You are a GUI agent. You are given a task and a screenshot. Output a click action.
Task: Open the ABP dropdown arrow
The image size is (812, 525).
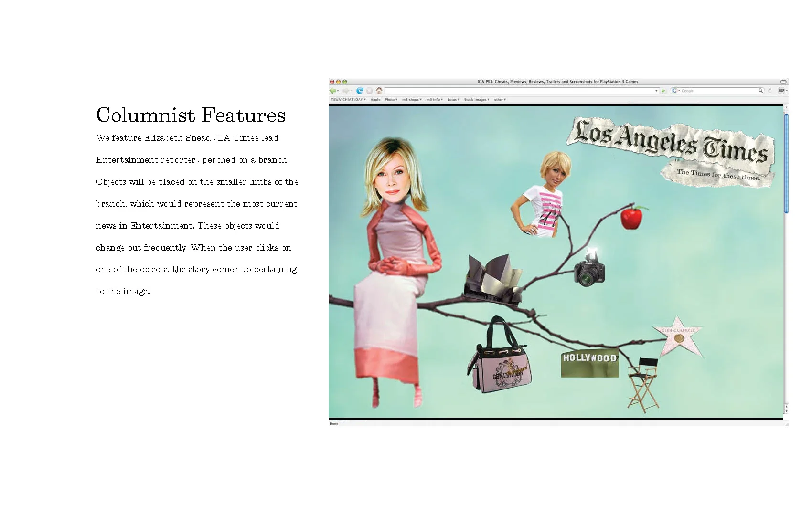[787, 91]
